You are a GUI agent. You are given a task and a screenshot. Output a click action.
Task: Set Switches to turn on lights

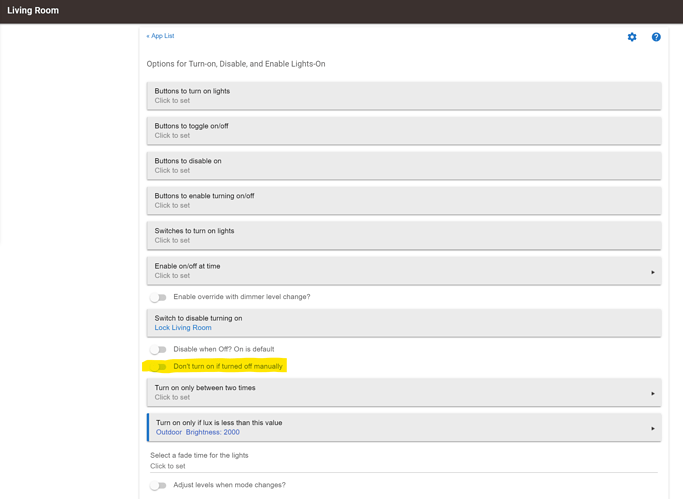click(x=404, y=236)
